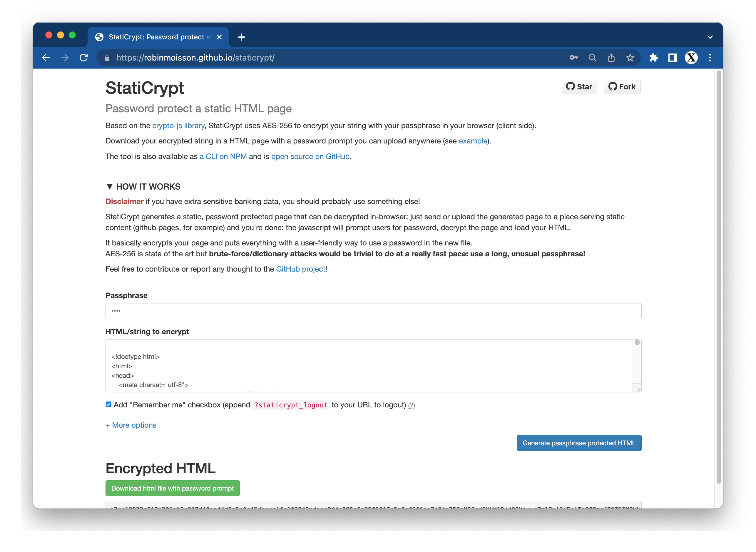Open a new tab with plus button

pyautogui.click(x=242, y=37)
